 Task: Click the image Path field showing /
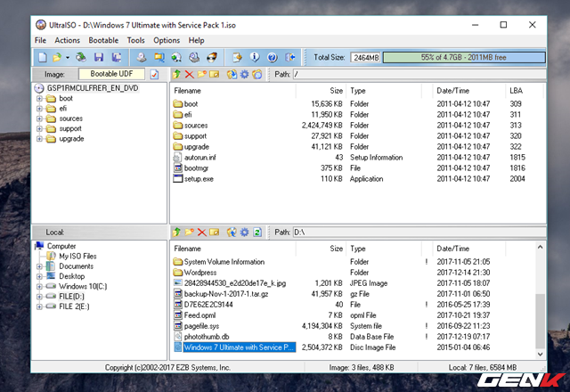(x=419, y=75)
